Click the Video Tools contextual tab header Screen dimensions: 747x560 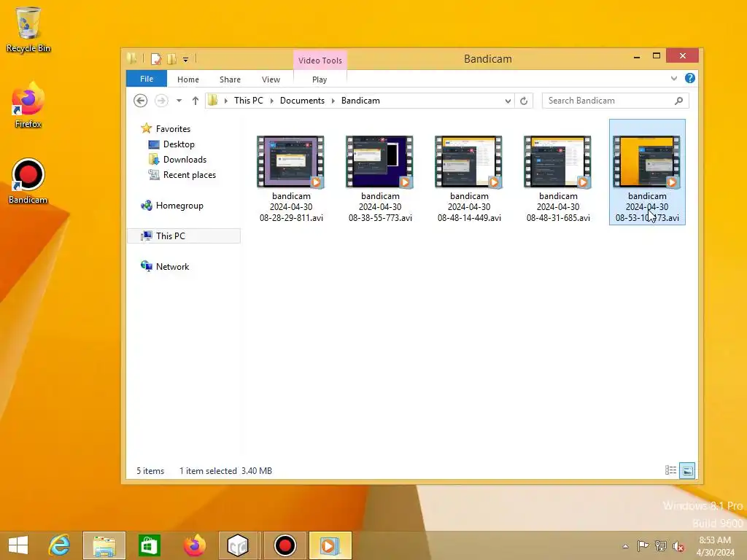point(320,61)
